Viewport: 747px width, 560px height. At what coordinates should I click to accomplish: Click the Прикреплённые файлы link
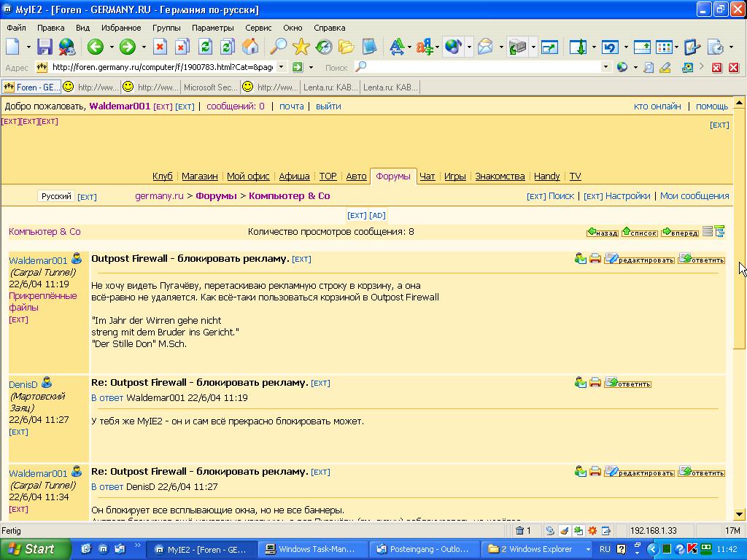43,301
